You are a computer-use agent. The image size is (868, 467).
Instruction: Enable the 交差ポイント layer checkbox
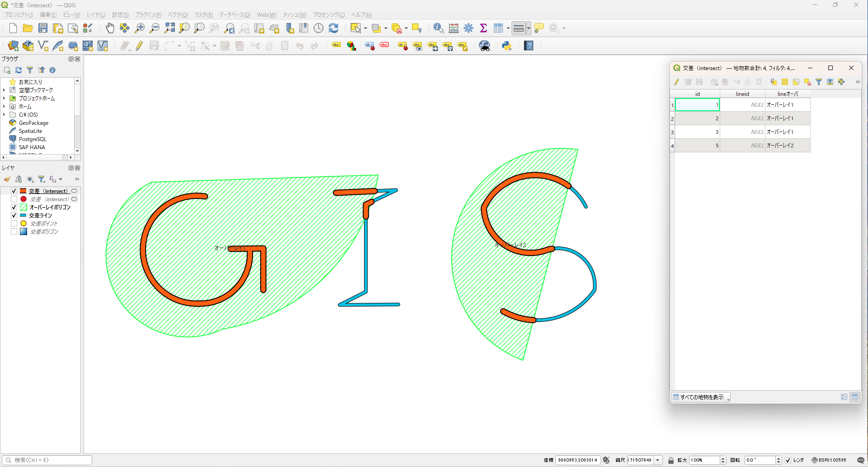tap(14, 223)
